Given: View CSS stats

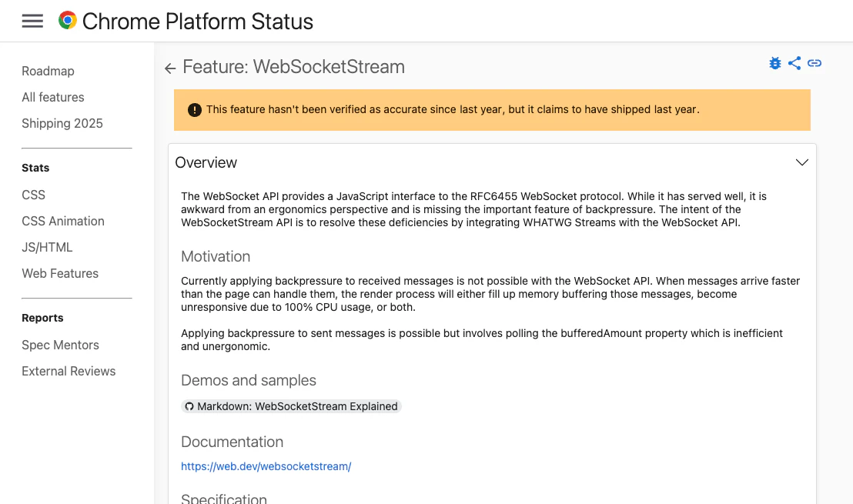Looking at the screenshot, I should click(33, 195).
